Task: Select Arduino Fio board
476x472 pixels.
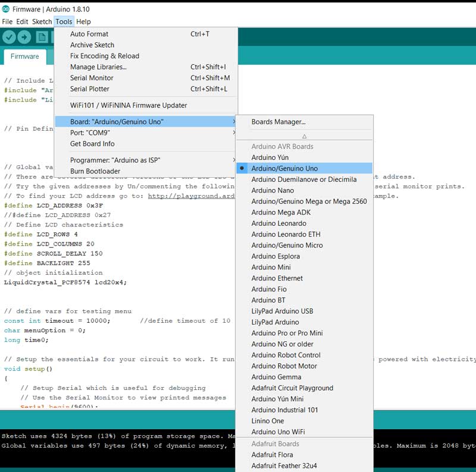Action: tap(304, 289)
